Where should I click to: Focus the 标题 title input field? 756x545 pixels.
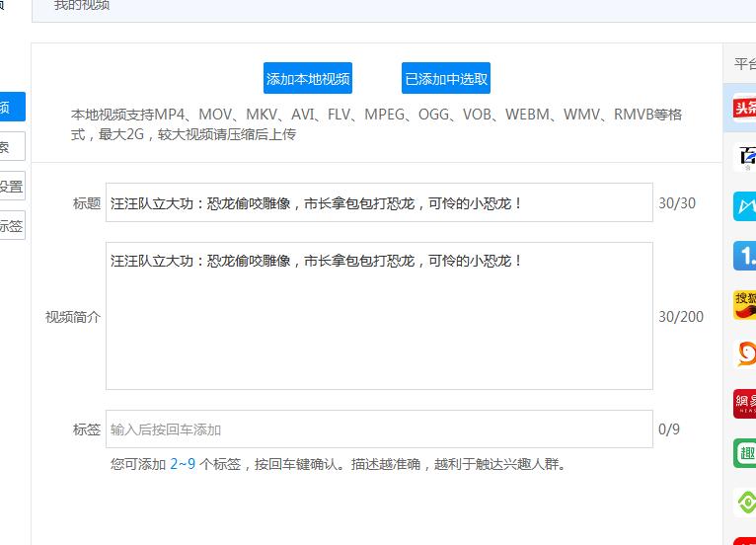[379, 203]
